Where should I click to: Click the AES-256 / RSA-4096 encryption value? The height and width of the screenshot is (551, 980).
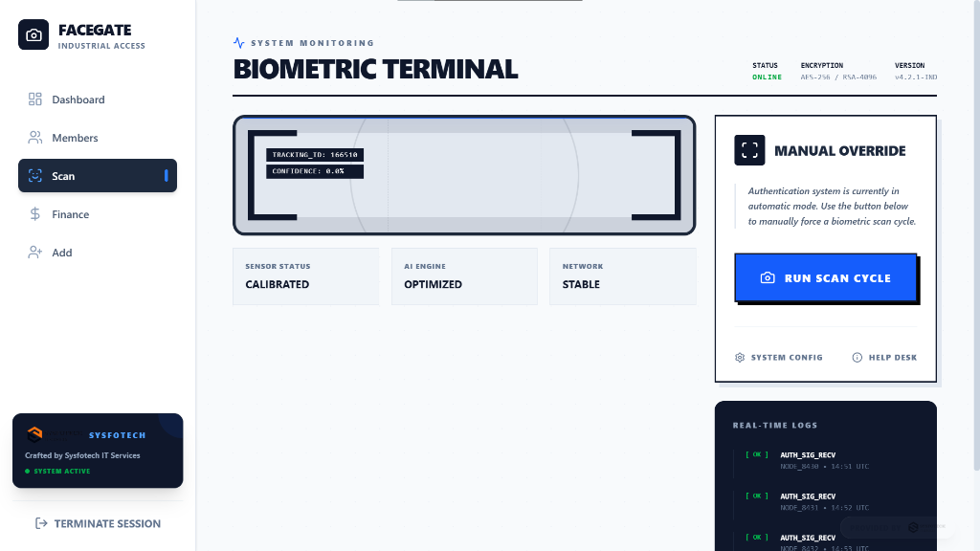pyautogui.click(x=838, y=77)
